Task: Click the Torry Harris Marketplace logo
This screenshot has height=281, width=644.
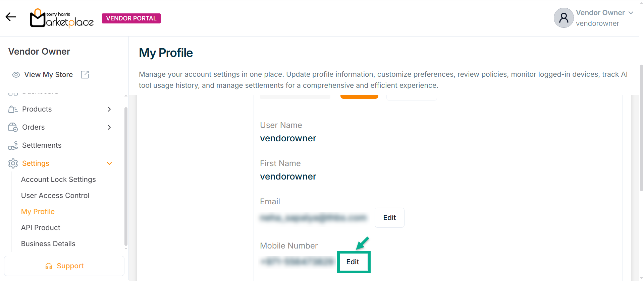Action: 62,18
